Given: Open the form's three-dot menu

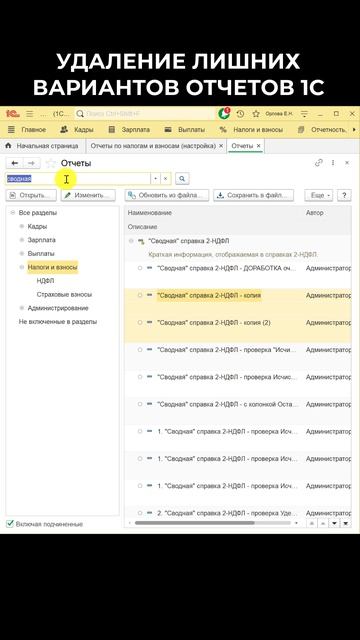Looking at the screenshot, I should tap(333, 163).
